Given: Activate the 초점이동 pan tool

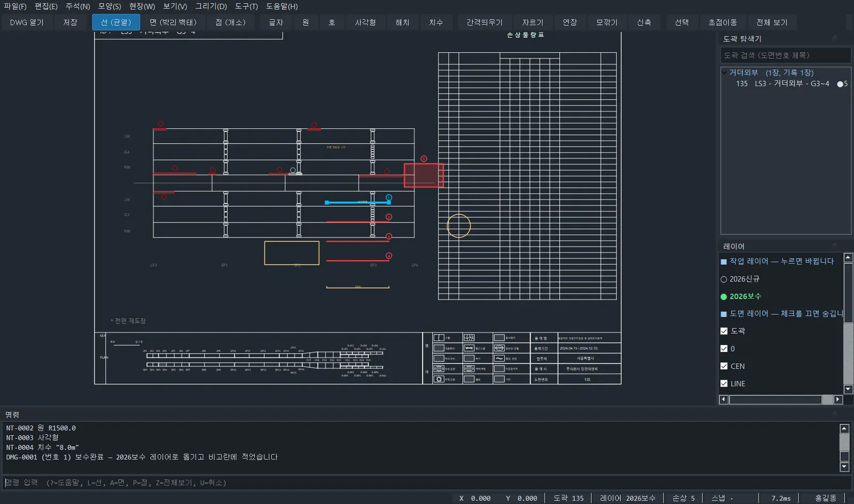Looking at the screenshot, I should [x=723, y=22].
